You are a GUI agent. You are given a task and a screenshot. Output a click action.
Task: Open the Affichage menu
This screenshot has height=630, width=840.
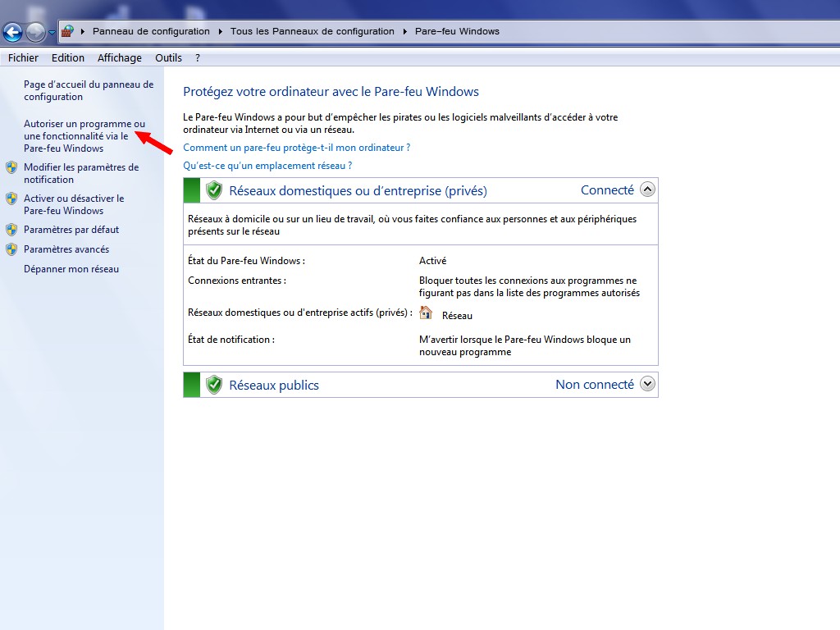pyautogui.click(x=119, y=57)
